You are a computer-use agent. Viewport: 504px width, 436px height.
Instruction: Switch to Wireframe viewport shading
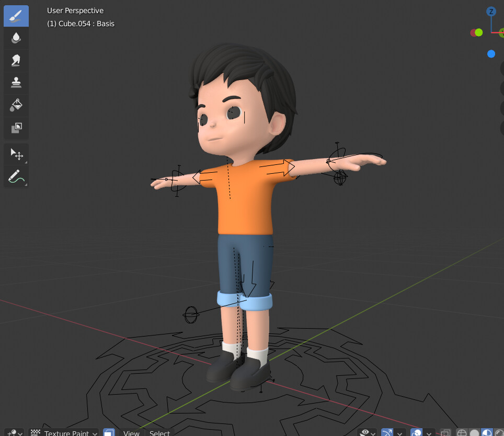463,433
